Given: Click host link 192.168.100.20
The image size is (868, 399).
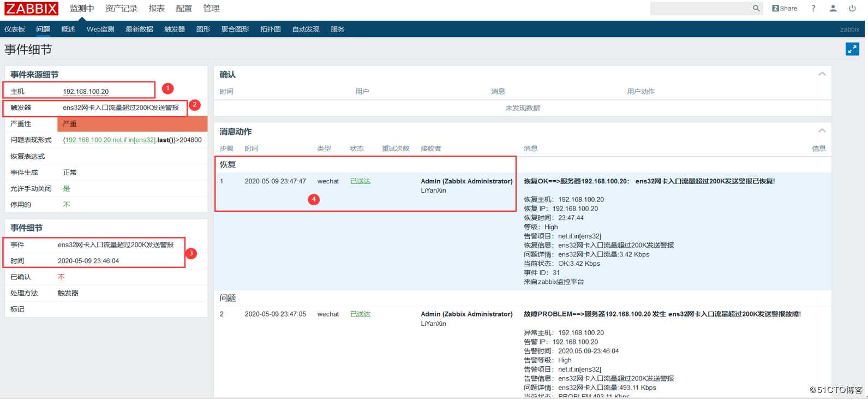Looking at the screenshot, I should pos(86,92).
